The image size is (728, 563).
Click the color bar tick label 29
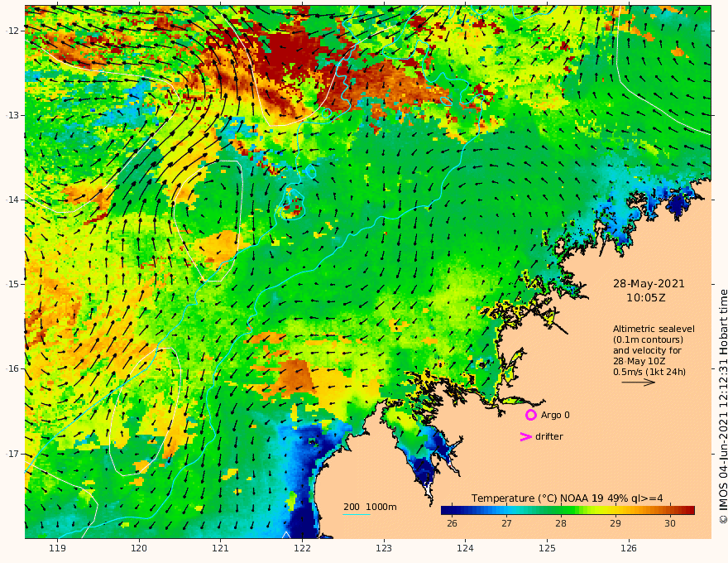click(615, 523)
